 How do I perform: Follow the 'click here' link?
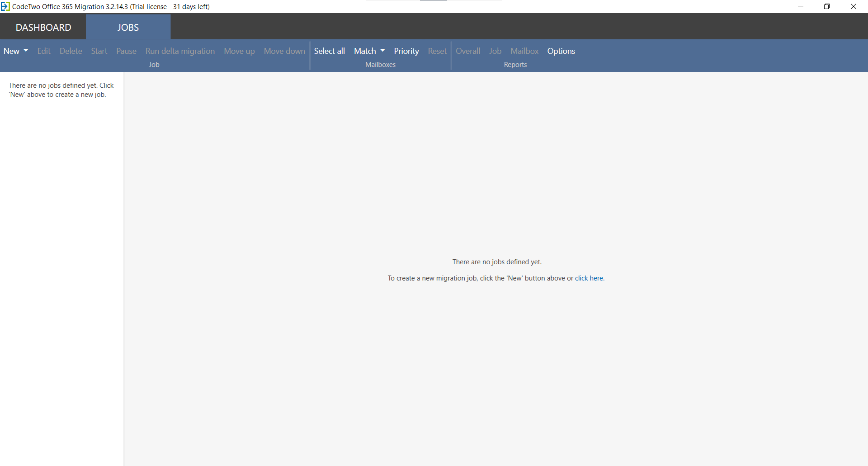589,278
